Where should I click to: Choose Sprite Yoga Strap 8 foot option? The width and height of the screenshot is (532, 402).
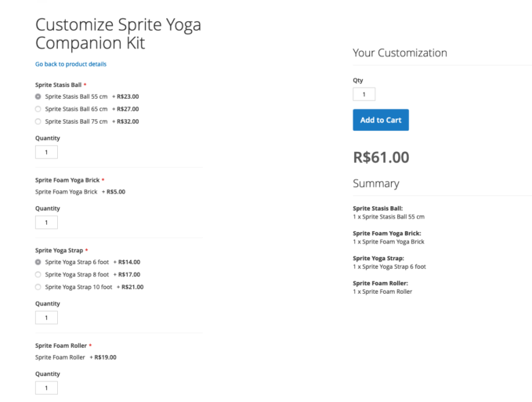(x=38, y=274)
